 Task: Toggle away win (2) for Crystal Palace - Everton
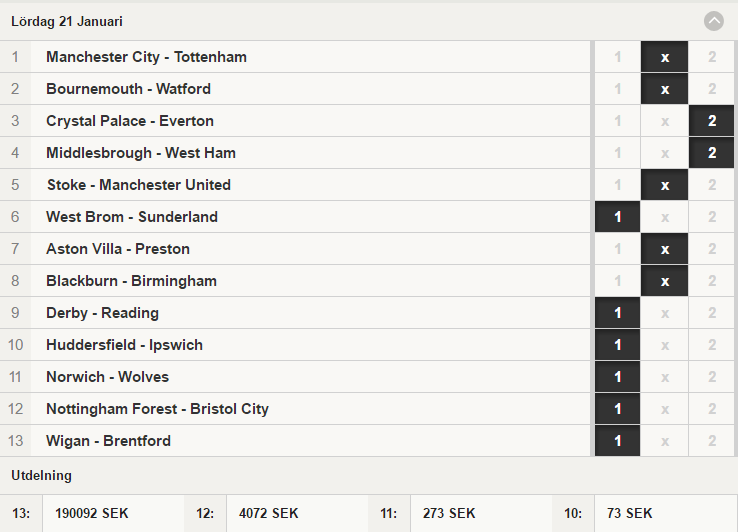click(x=712, y=121)
